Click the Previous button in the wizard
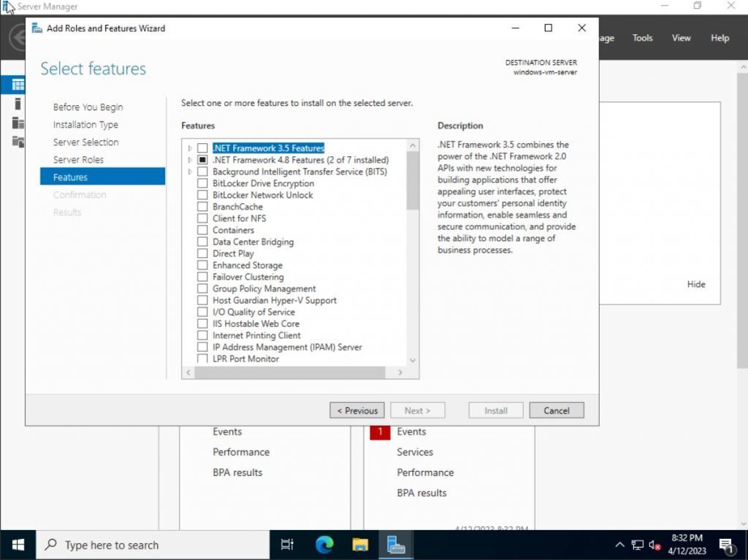Viewport: 748px width, 560px height. tap(357, 410)
